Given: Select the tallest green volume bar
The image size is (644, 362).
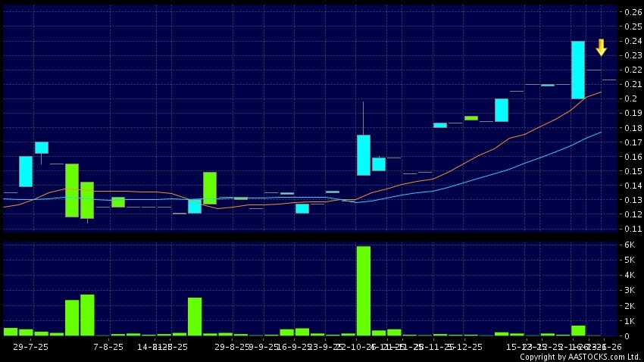Looking at the screenshot, I should [364, 291].
